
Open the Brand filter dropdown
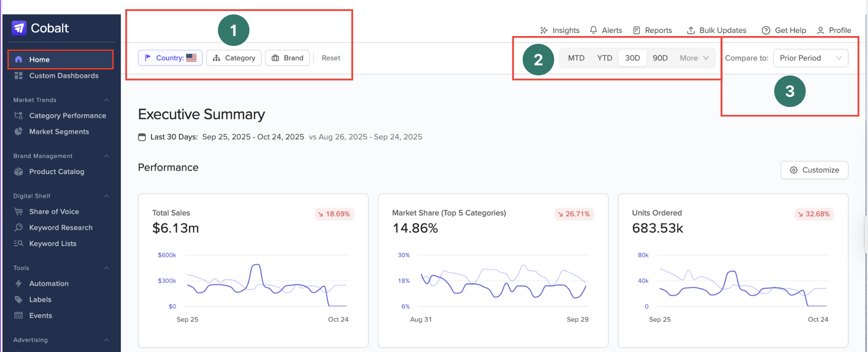point(287,58)
